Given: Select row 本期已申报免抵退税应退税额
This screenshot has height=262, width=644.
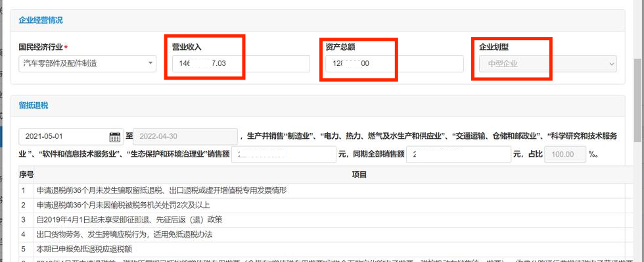Looking at the screenshot, I should tap(327, 249).
